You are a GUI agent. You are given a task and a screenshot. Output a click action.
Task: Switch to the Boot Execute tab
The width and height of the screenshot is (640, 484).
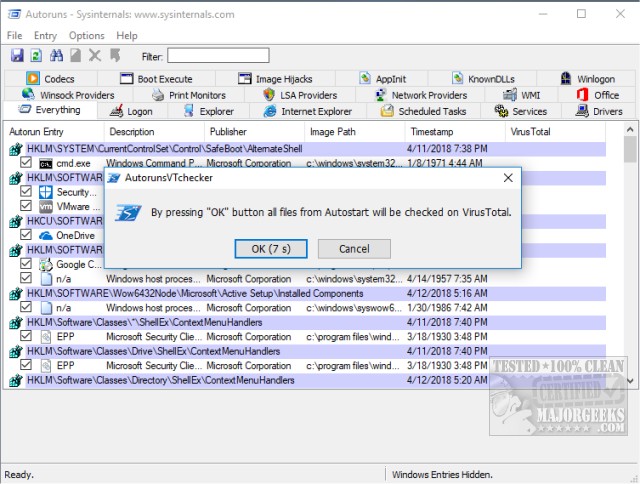point(156,79)
